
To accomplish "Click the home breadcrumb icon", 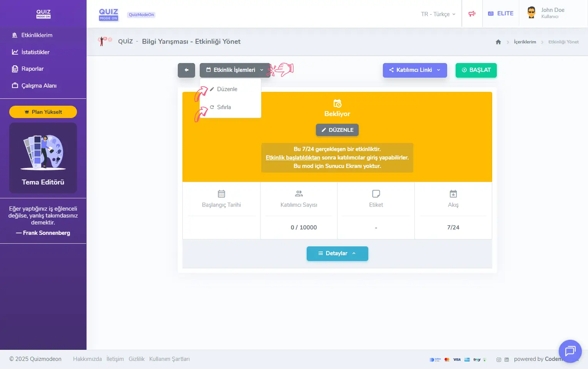I will (x=498, y=42).
